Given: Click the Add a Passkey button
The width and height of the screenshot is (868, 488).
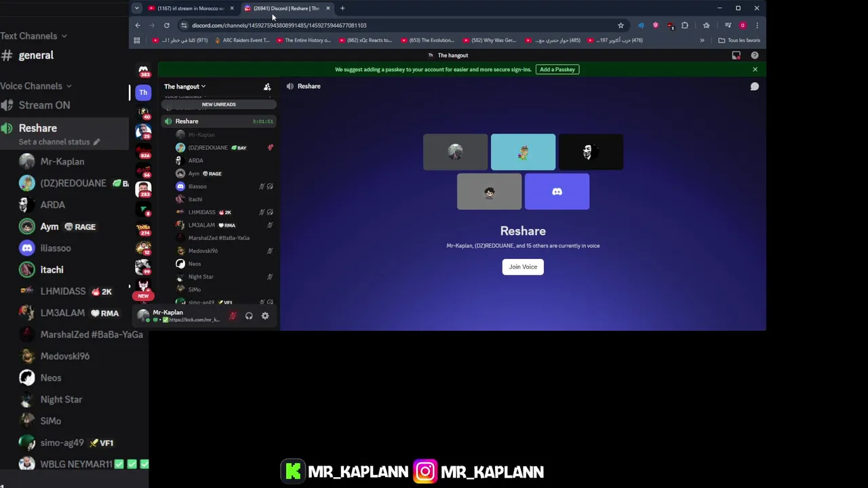Looking at the screenshot, I should point(557,69).
